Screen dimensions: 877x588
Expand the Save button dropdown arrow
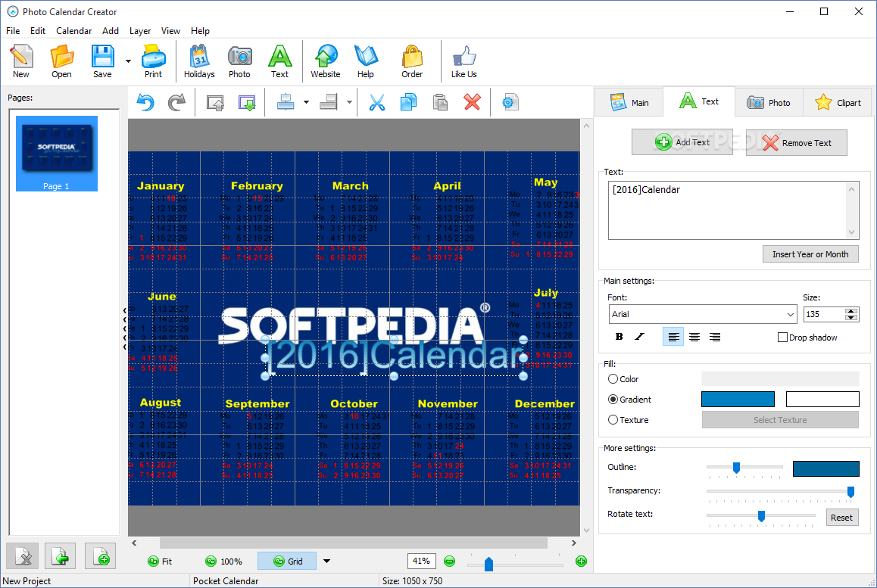pyautogui.click(x=128, y=61)
